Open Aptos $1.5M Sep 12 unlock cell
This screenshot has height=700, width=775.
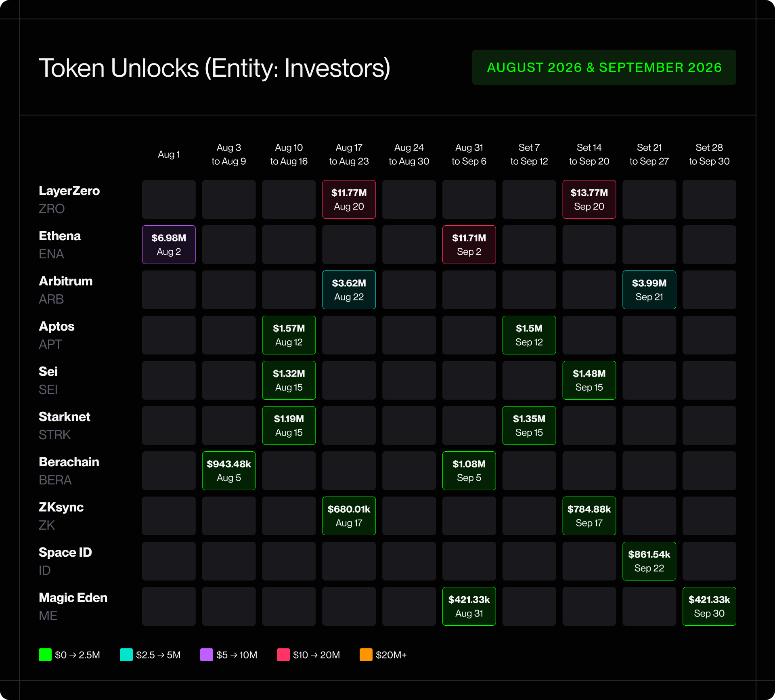pyautogui.click(x=529, y=335)
